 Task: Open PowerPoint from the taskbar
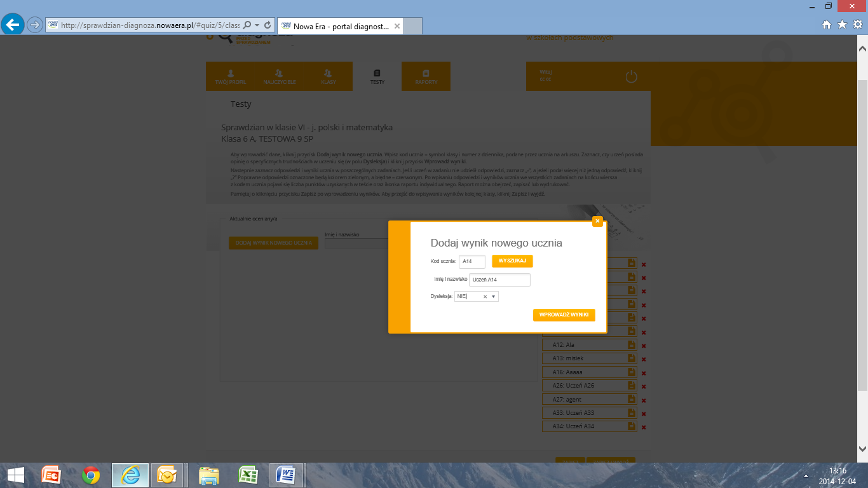(x=51, y=475)
